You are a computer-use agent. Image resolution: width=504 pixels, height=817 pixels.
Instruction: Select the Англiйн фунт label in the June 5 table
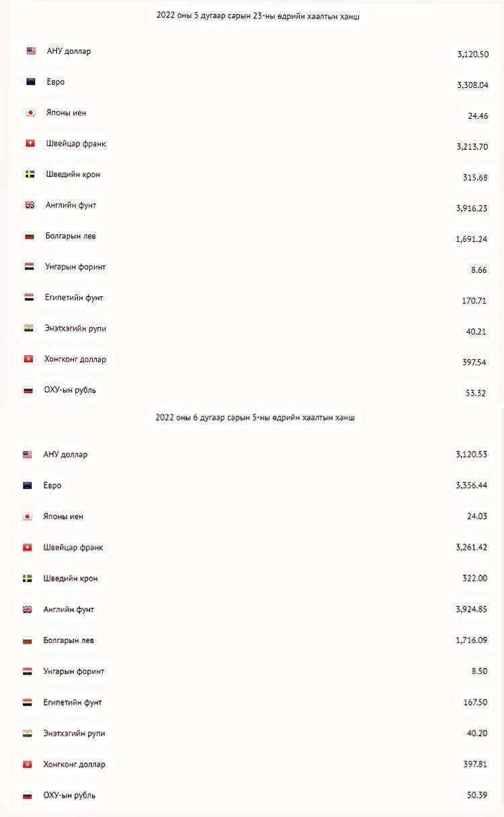pos(68,609)
